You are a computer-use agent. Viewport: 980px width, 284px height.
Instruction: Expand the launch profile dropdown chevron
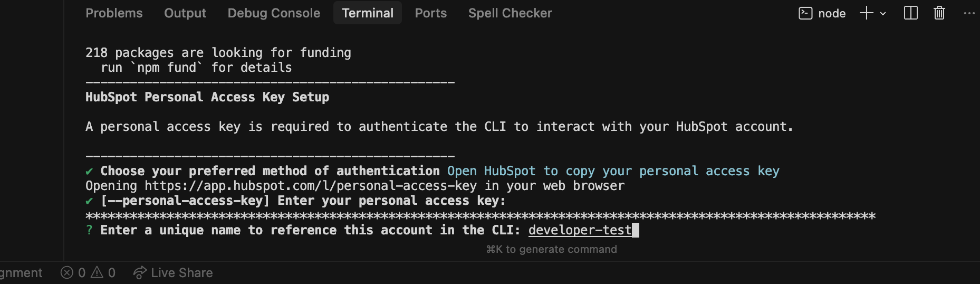tap(883, 14)
